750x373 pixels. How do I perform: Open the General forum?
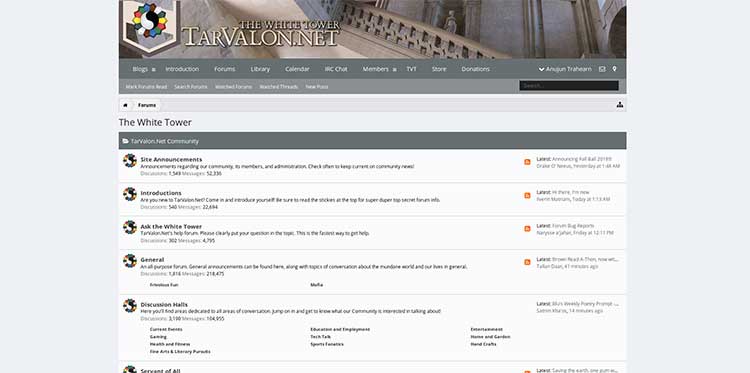152,260
